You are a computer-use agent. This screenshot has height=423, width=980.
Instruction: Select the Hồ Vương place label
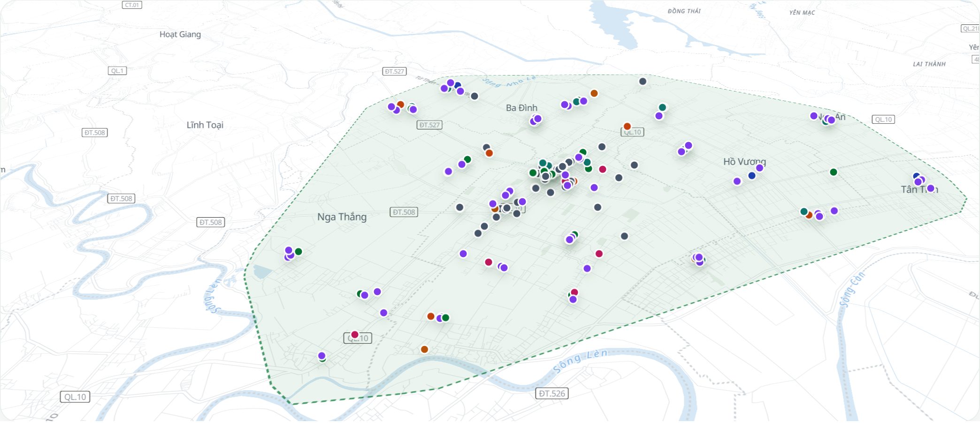[x=744, y=162]
